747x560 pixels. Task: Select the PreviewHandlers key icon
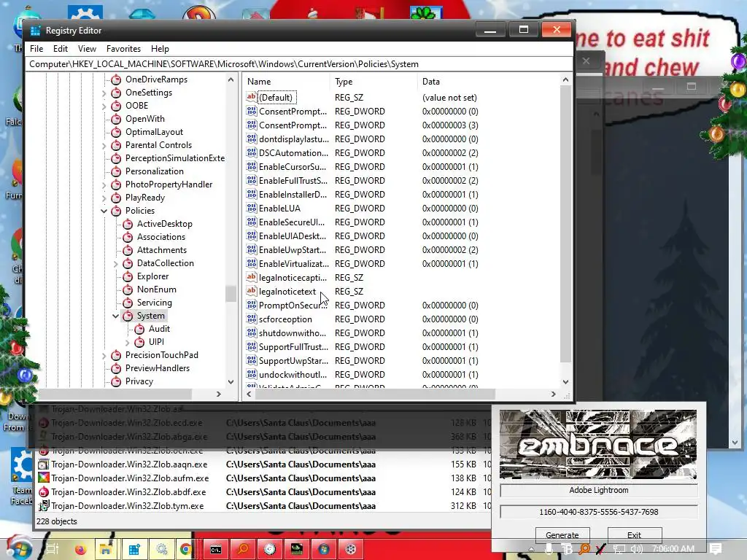tap(116, 368)
